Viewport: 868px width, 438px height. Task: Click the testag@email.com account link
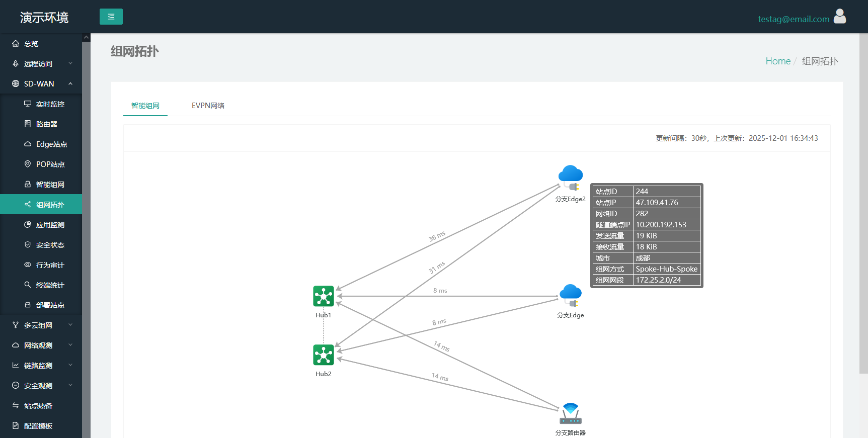794,19
